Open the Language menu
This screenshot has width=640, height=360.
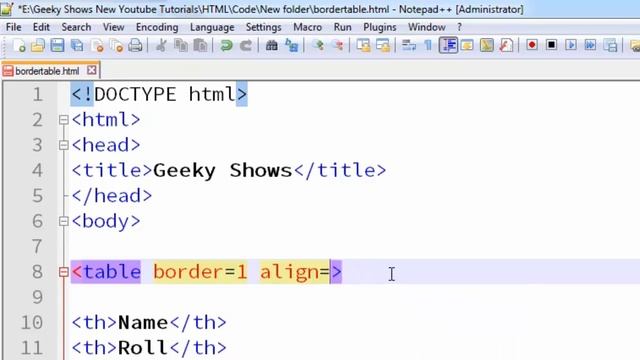point(212,27)
